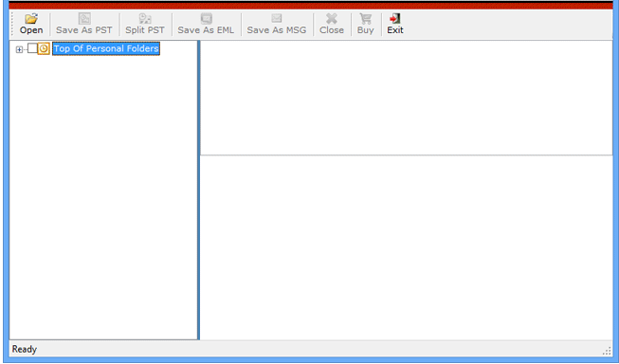Click the orange clock folder icon in tree
Viewport: 619px width, 364px height.
(x=44, y=48)
